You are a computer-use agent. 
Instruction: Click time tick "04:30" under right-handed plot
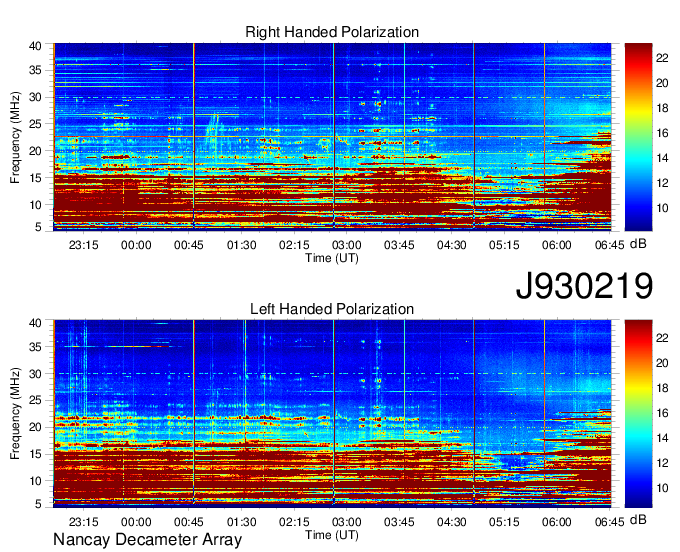coord(451,245)
